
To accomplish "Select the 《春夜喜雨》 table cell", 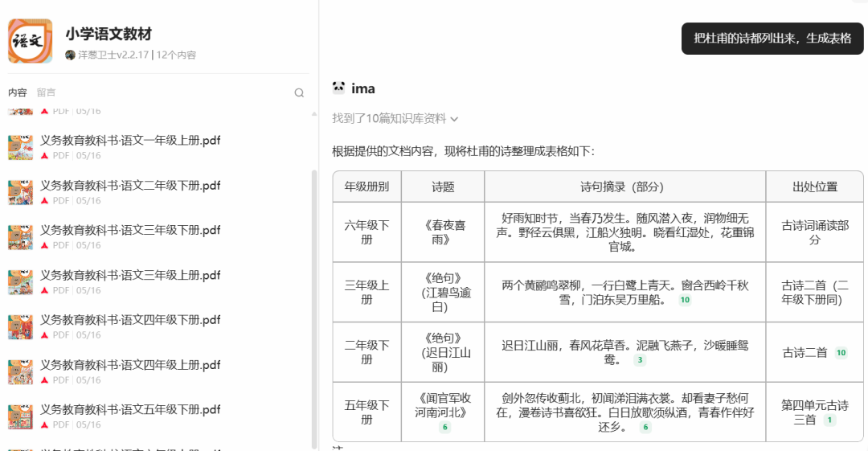I will tap(443, 232).
